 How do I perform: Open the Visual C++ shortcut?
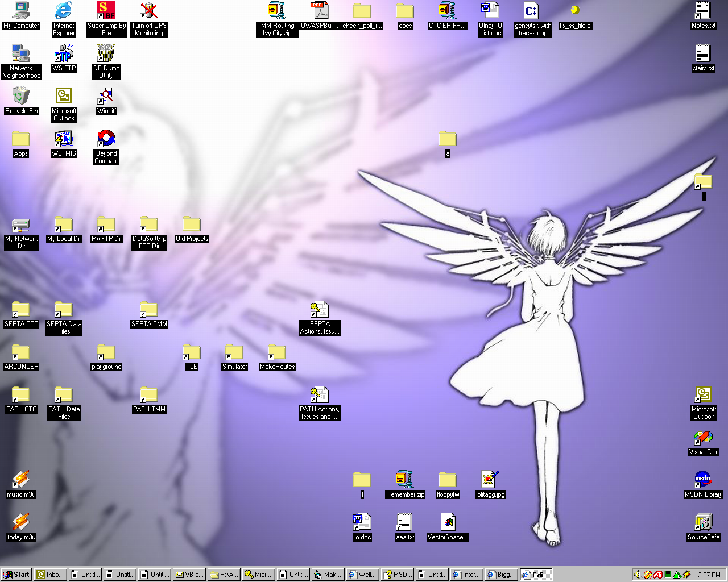[x=704, y=438]
